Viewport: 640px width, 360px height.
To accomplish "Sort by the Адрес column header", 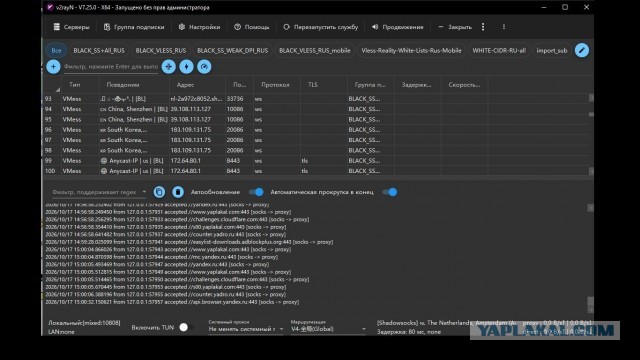I will pyautogui.click(x=185, y=85).
